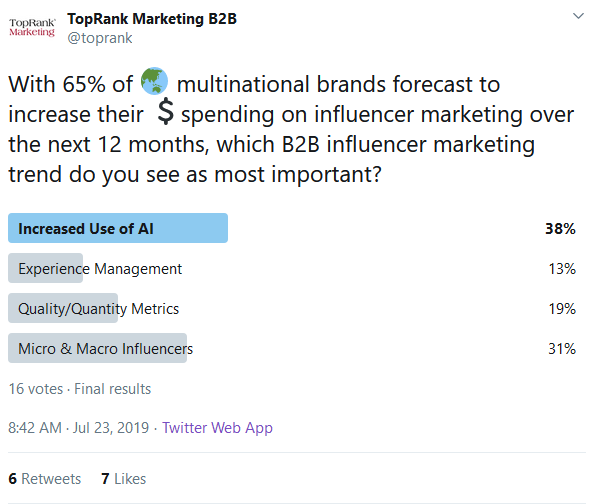This screenshot has height=504, width=593.
Task: View the 6 Retweets list
Action: (45, 478)
